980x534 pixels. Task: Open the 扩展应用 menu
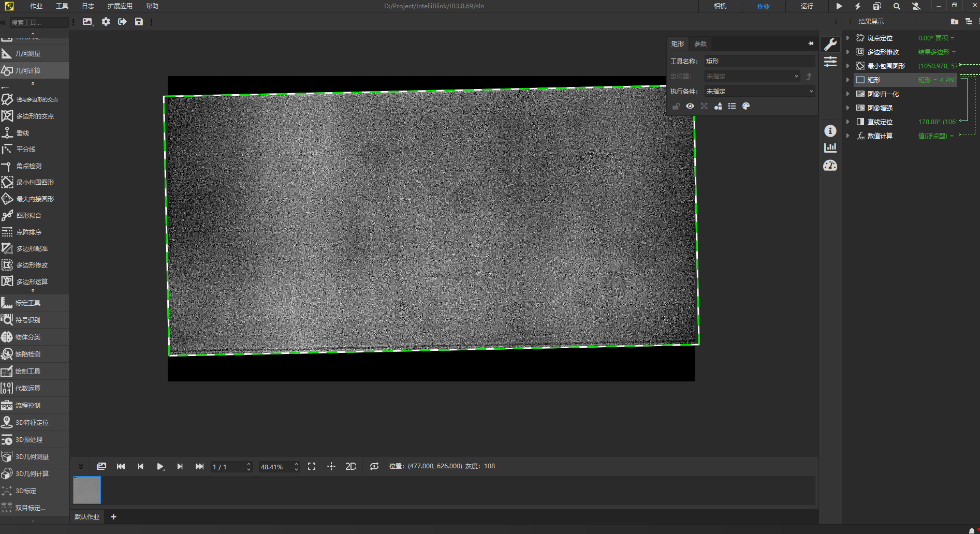120,6
